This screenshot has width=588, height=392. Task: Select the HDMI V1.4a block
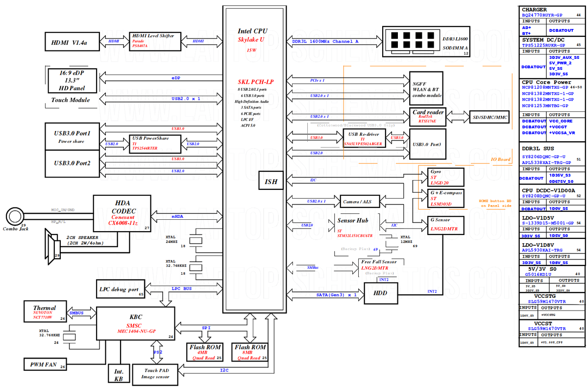pyautogui.click(x=73, y=43)
